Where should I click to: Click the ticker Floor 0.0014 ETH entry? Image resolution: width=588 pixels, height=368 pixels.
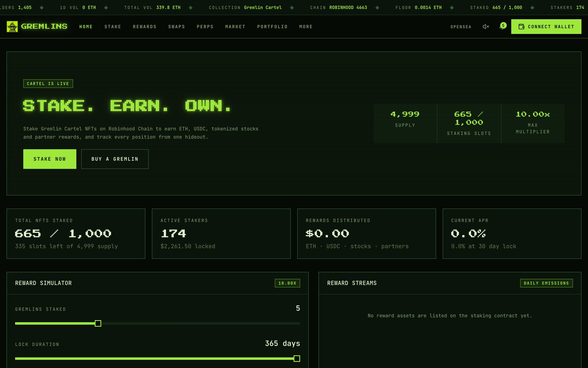coord(419,8)
